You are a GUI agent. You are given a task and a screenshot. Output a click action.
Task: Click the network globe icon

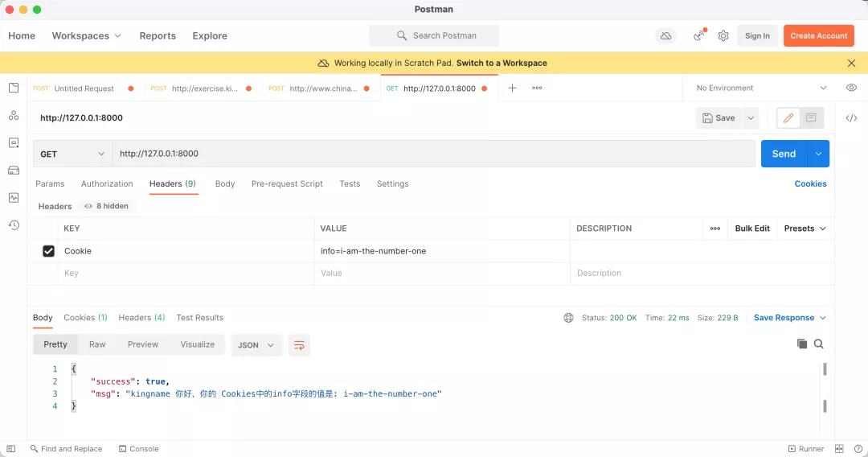click(568, 318)
